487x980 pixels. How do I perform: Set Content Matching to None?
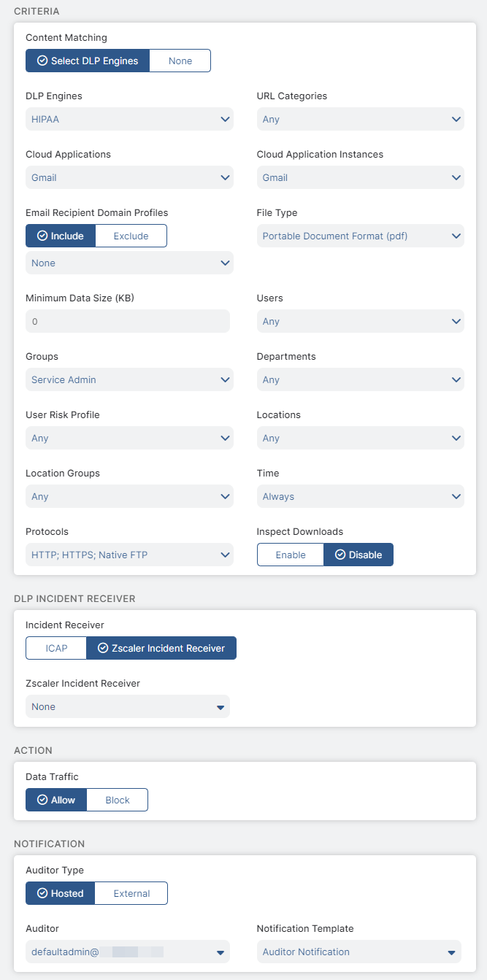tap(180, 61)
